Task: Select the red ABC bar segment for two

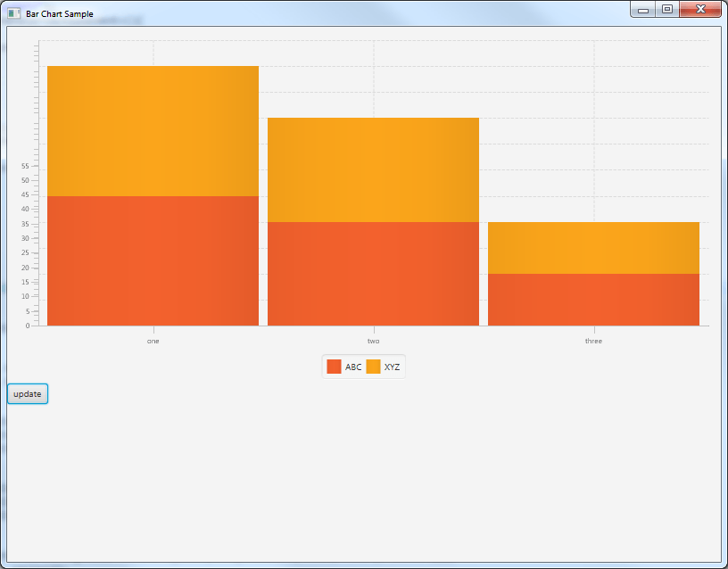Action: (373, 274)
